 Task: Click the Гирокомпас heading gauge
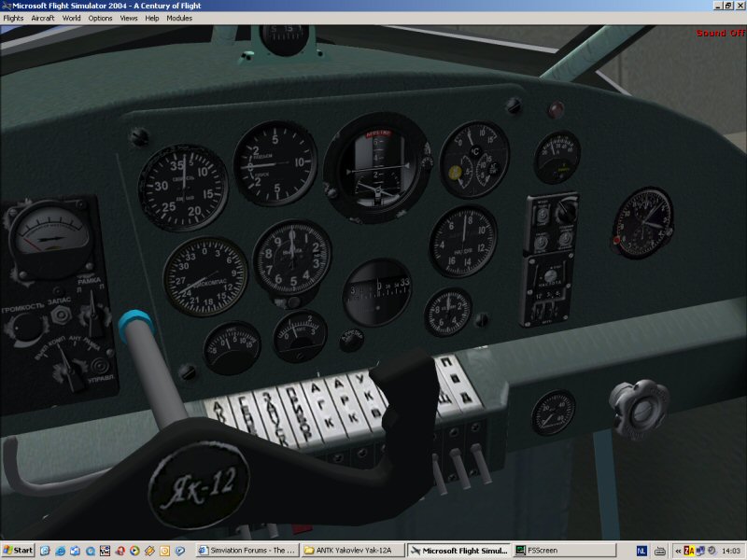pos(205,276)
